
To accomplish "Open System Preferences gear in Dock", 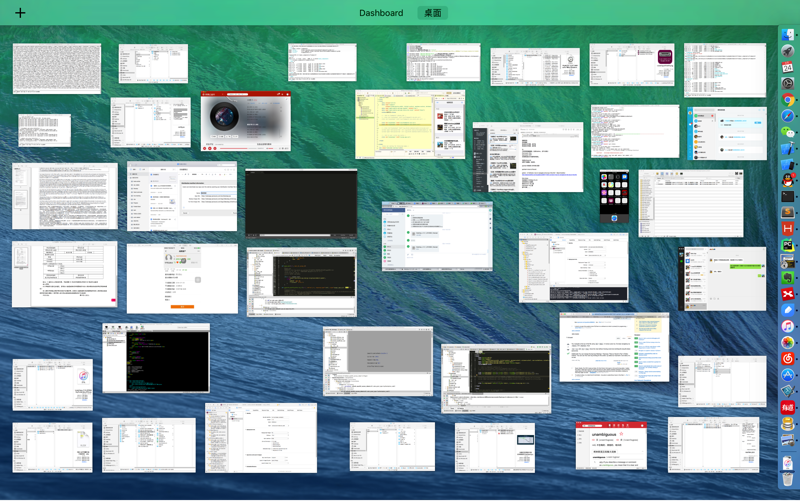I will point(788,83).
